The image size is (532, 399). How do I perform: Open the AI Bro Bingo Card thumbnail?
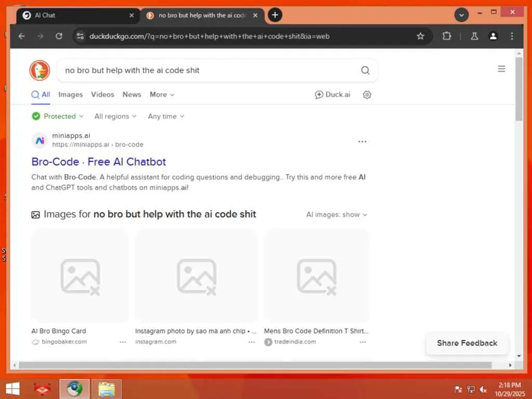tap(80, 275)
